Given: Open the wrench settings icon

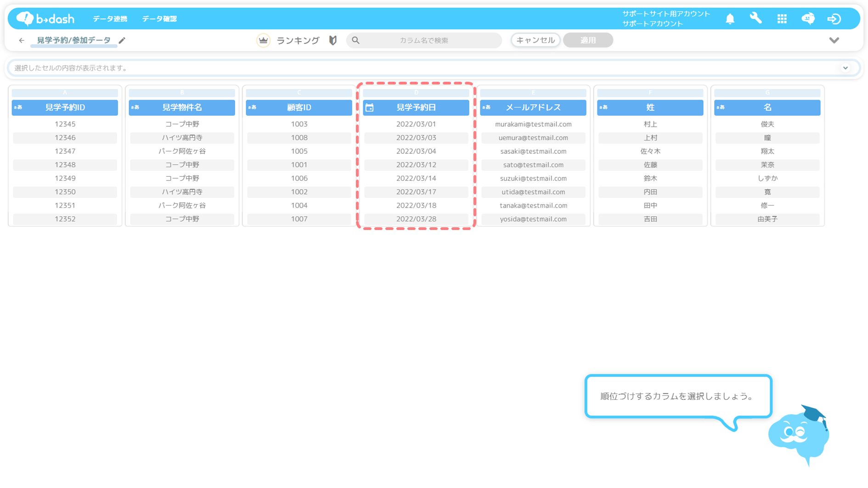Looking at the screenshot, I should 755,18.
